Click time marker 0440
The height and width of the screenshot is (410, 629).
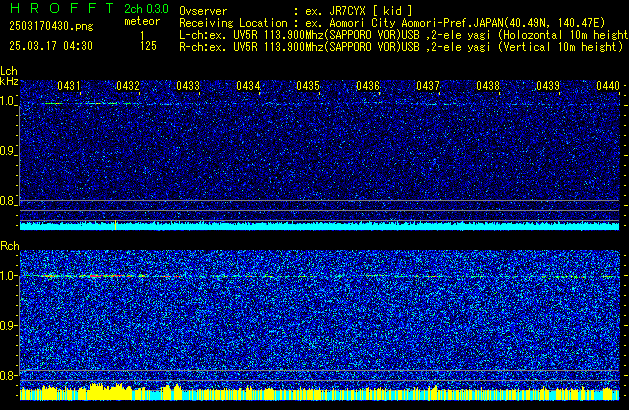click(x=608, y=86)
